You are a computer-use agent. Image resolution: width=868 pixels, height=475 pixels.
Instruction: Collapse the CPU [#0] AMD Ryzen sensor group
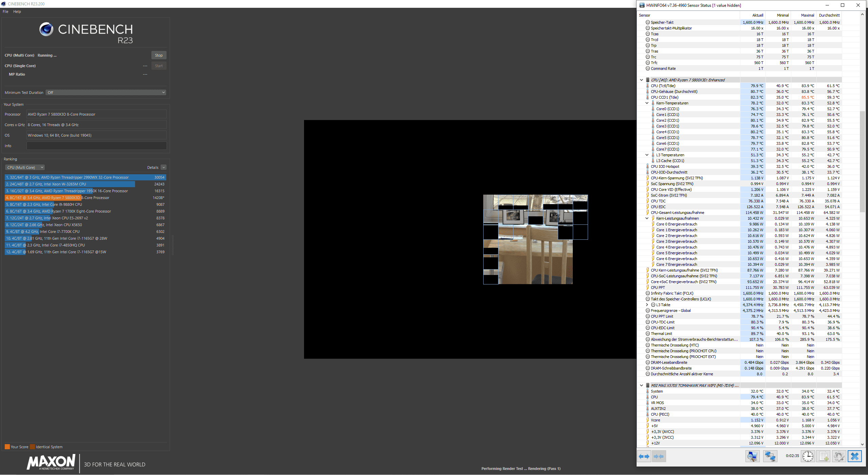click(641, 80)
